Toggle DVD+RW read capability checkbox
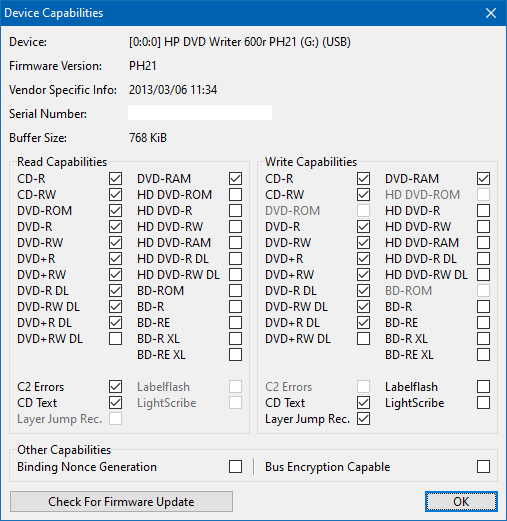This screenshot has height=521, width=507. point(115,274)
